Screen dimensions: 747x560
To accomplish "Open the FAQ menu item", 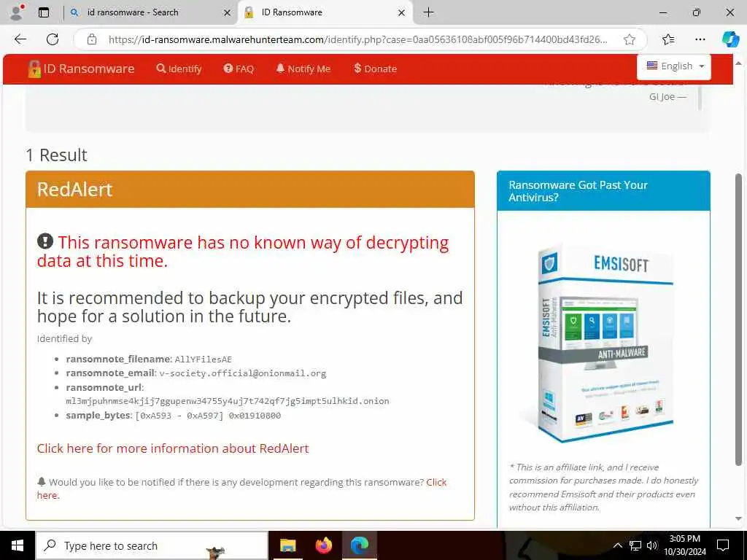I will (239, 69).
